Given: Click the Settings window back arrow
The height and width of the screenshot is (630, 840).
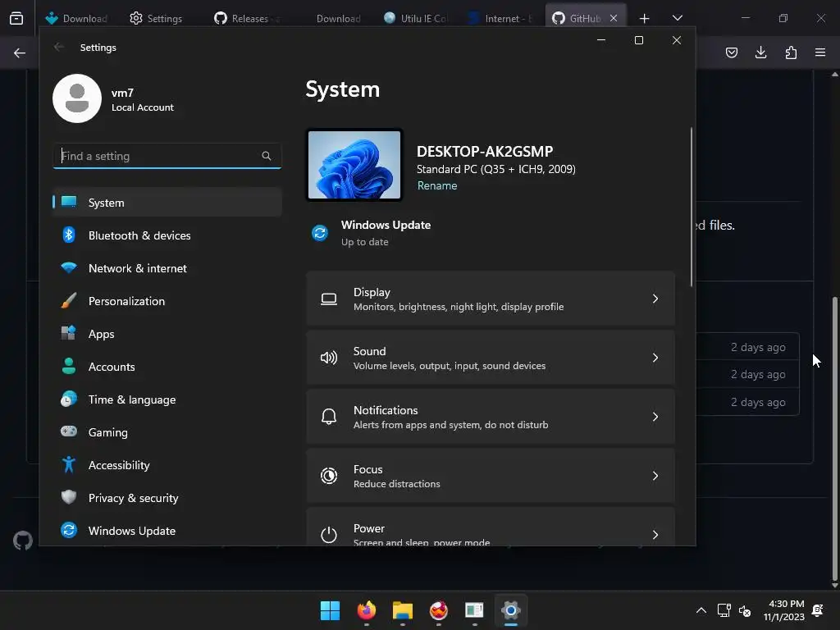Looking at the screenshot, I should click(x=59, y=47).
